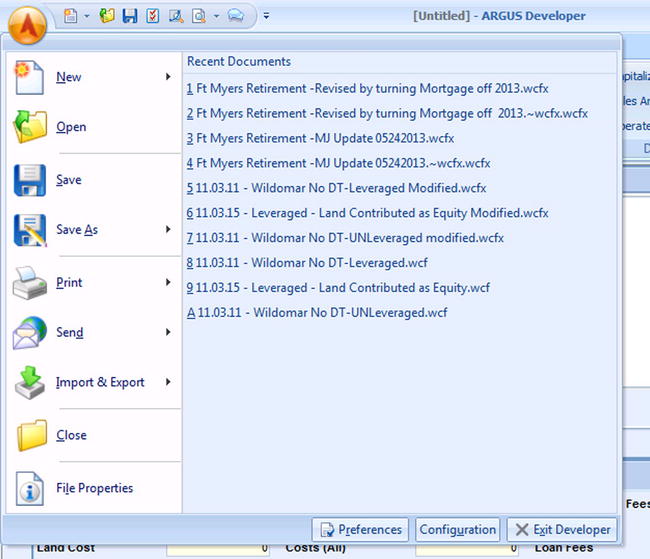This screenshot has width=650, height=559.
Task: Expand the Import & Export submenu arrow
Action: 168,382
